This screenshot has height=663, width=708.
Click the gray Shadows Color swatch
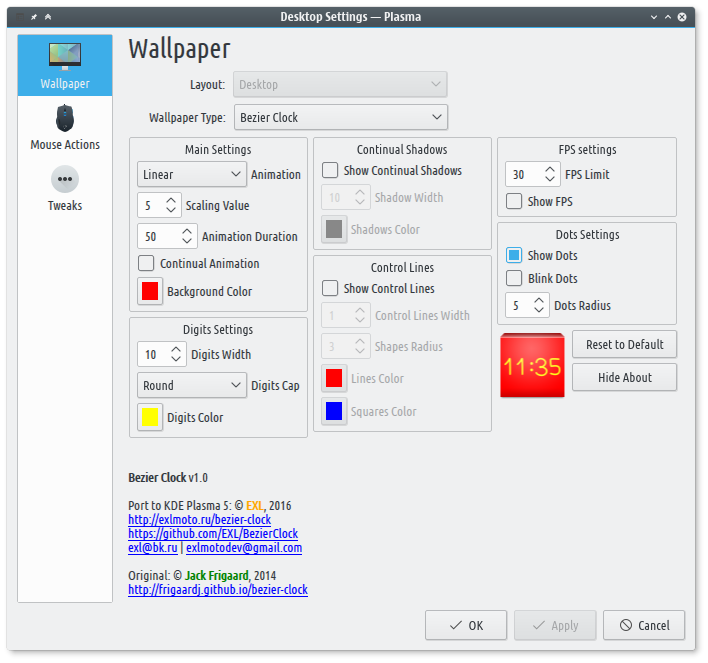pyautogui.click(x=334, y=229)
